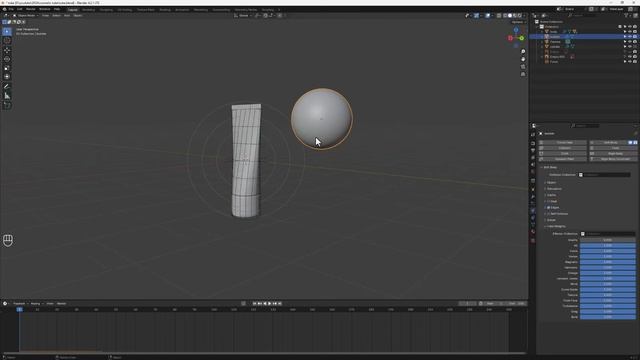640x360 pixels.
Task: Click the viewport zoom magnifier gizmo
Action: 523,52
